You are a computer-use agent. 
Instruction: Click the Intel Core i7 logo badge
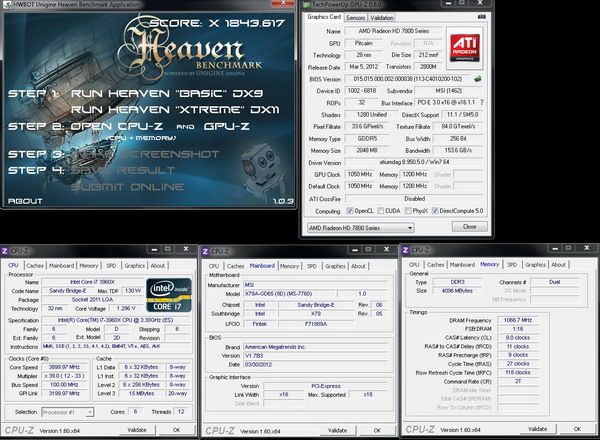tap(169, 295)
